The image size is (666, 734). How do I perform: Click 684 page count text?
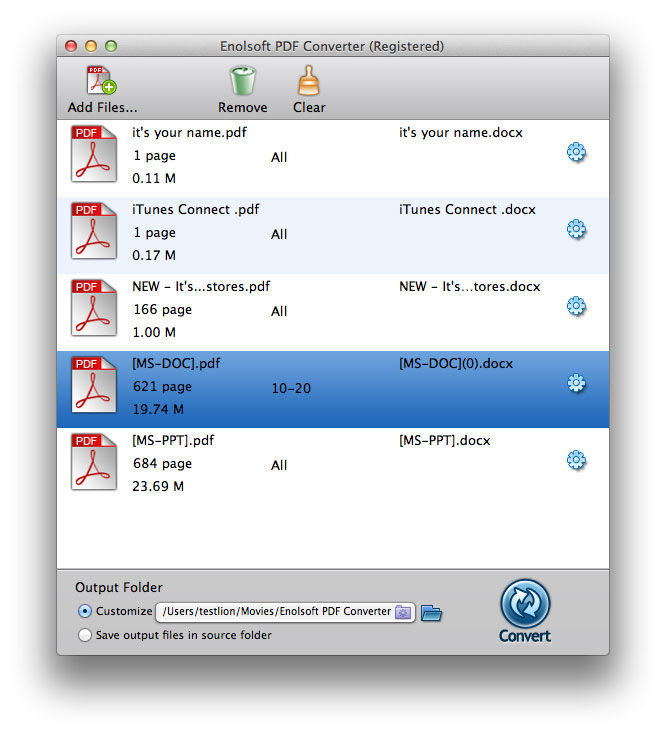click(x=162, y=463)
